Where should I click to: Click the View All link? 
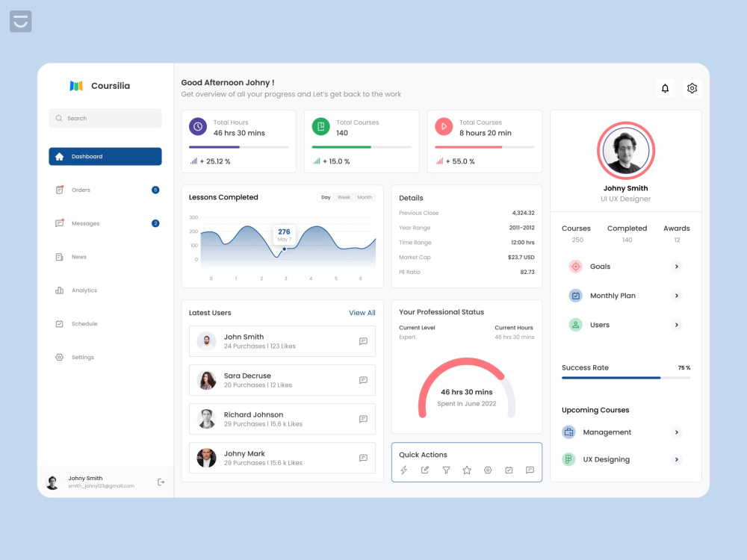(362, 313)
